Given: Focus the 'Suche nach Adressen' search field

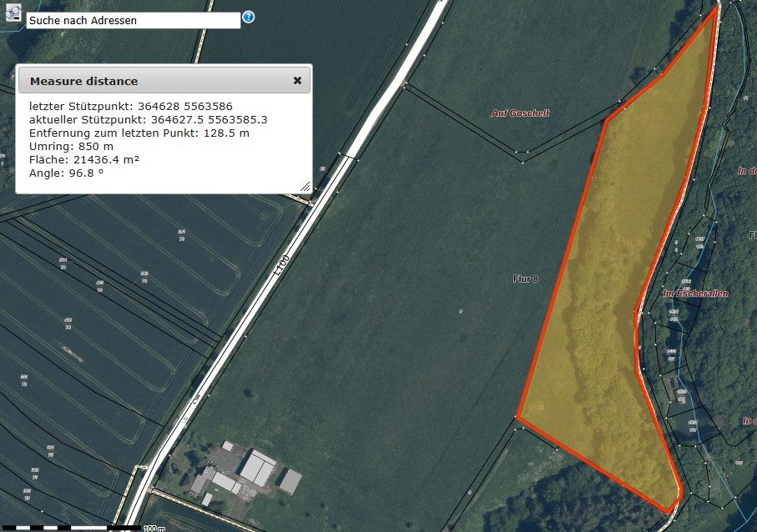Looking at the screenshot, I should (134, 20).
